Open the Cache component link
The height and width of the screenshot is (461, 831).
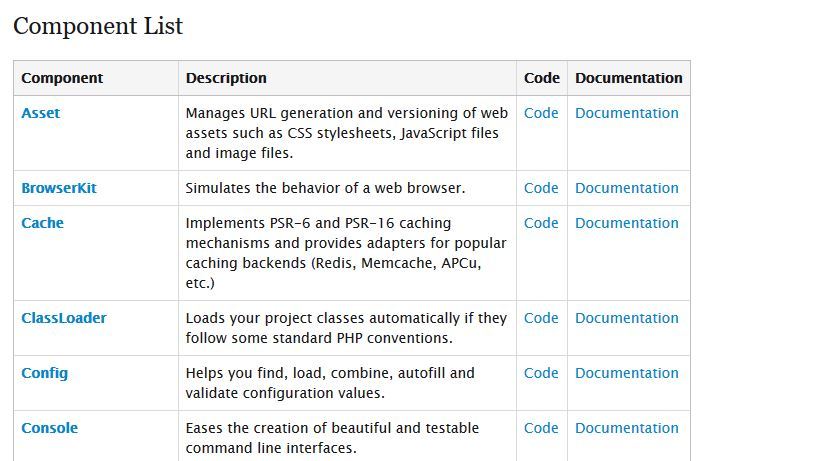pos(42,223)
